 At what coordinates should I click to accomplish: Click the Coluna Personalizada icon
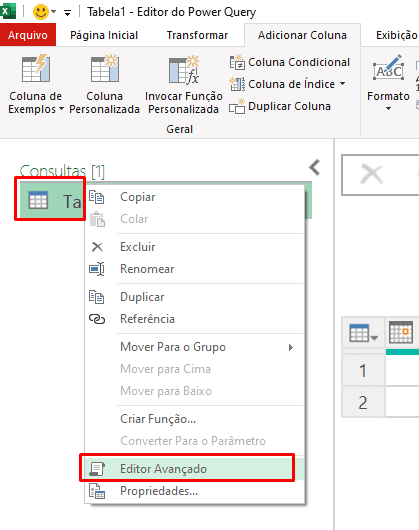105,69
